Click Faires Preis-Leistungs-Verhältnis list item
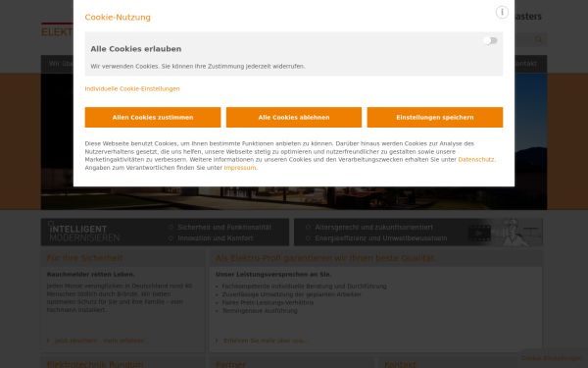Screen dimensions: 588x368 [268, 302]
